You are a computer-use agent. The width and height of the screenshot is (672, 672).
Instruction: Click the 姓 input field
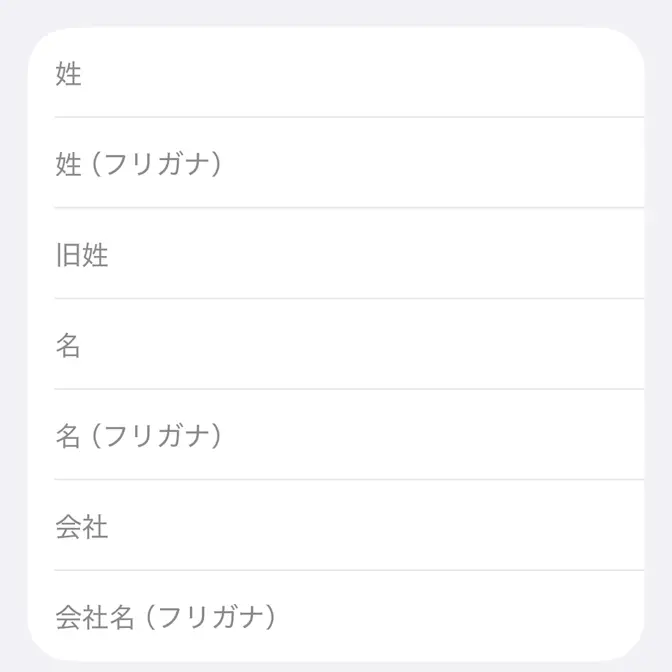point(340,75)
